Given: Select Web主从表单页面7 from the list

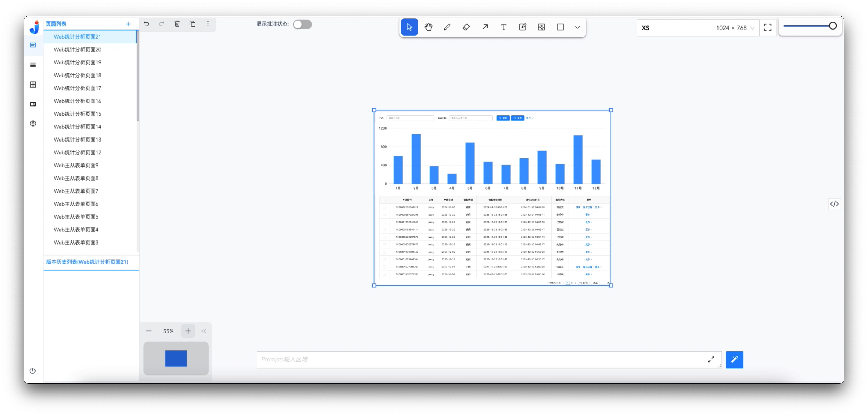Looking at the screenshot, I should 76,191.
